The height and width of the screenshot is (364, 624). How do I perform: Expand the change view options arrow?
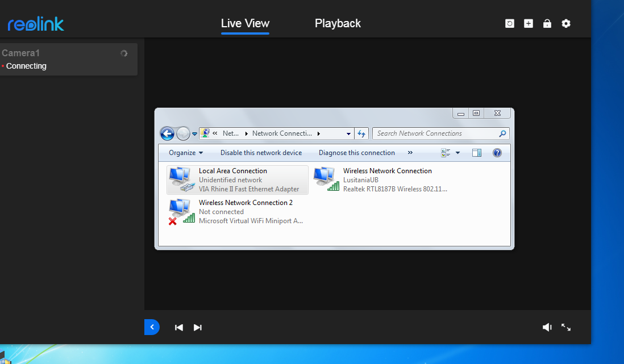[x=458, y=153]
